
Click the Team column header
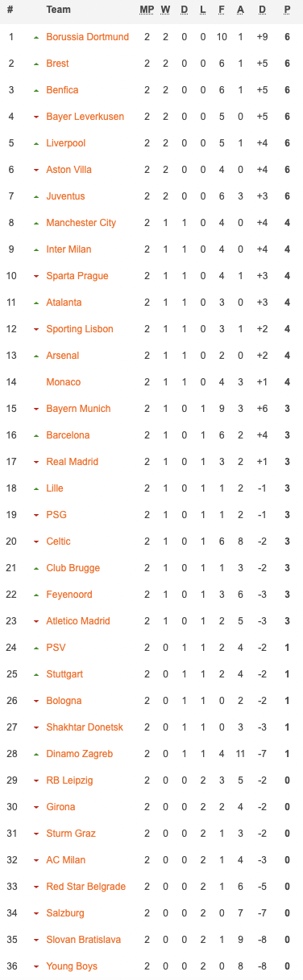click(x=58, y=10)
